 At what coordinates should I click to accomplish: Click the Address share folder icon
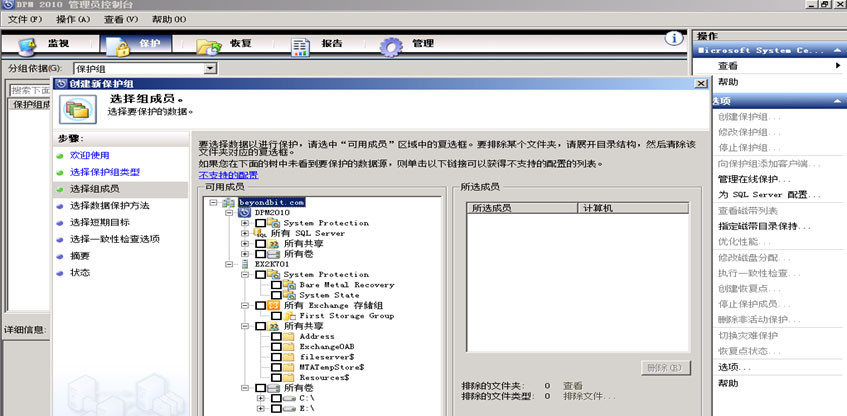tap(291, 336)
